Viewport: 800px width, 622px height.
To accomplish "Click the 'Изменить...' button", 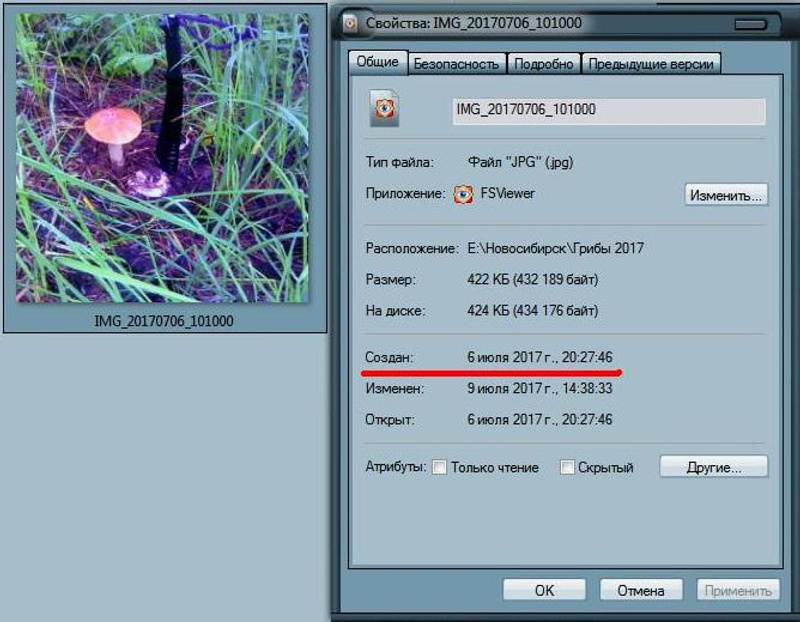I will coord(726,195).
